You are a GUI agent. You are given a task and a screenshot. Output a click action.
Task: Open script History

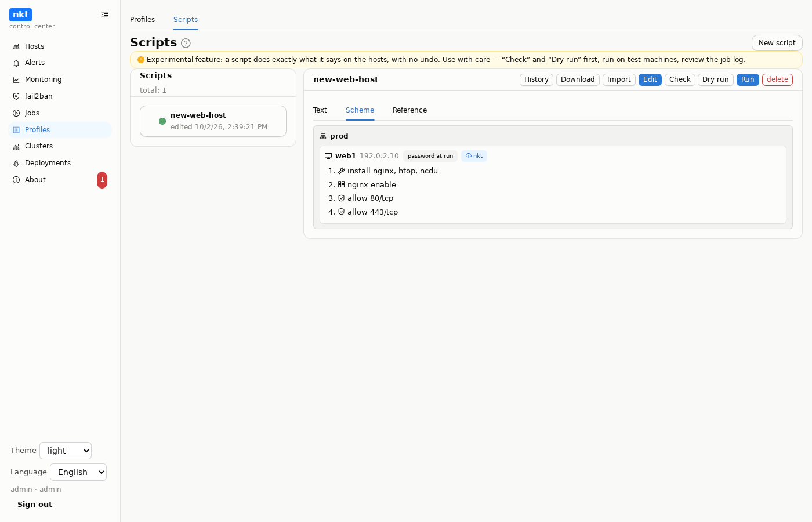pos(536,79)
